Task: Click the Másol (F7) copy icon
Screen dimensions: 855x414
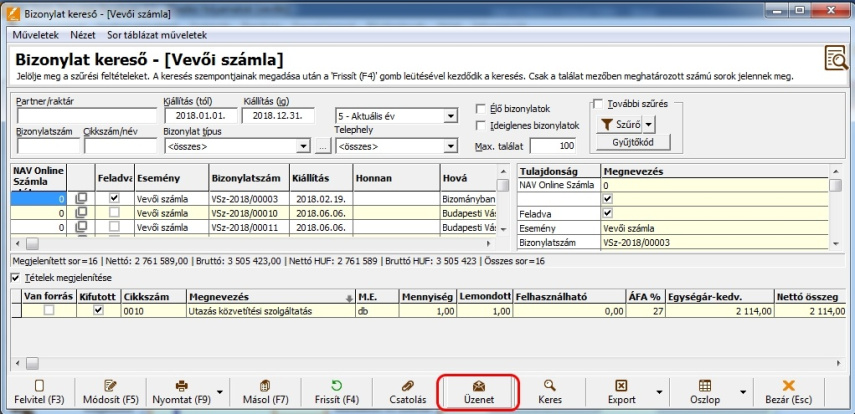Action: click(264, 385)
